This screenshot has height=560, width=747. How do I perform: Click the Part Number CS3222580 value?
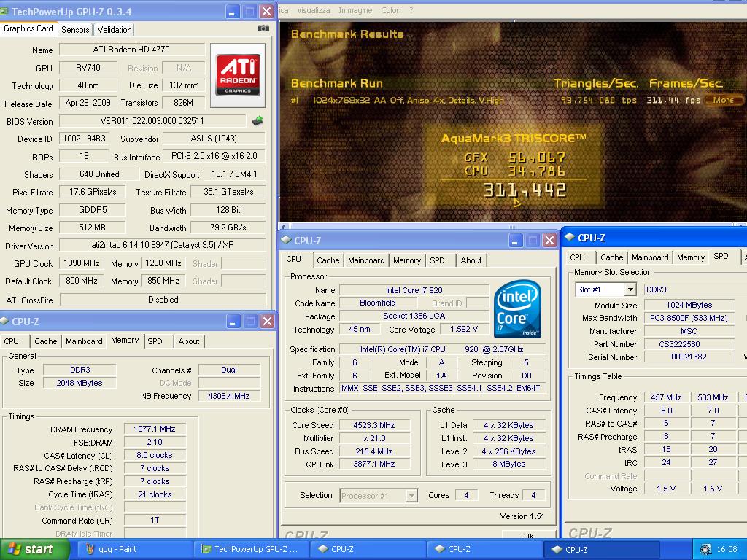pos(689,344)
